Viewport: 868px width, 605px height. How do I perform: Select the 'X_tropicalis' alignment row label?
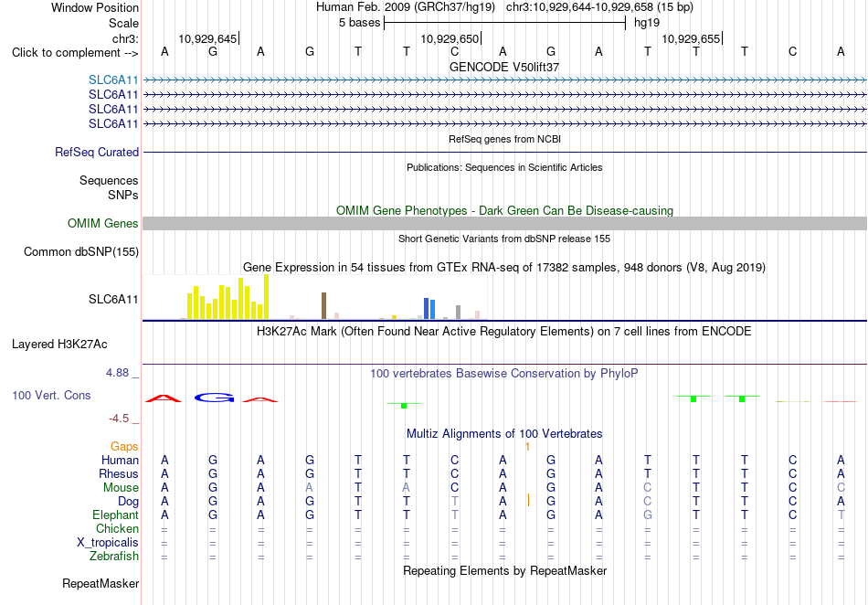click(108, 543)
